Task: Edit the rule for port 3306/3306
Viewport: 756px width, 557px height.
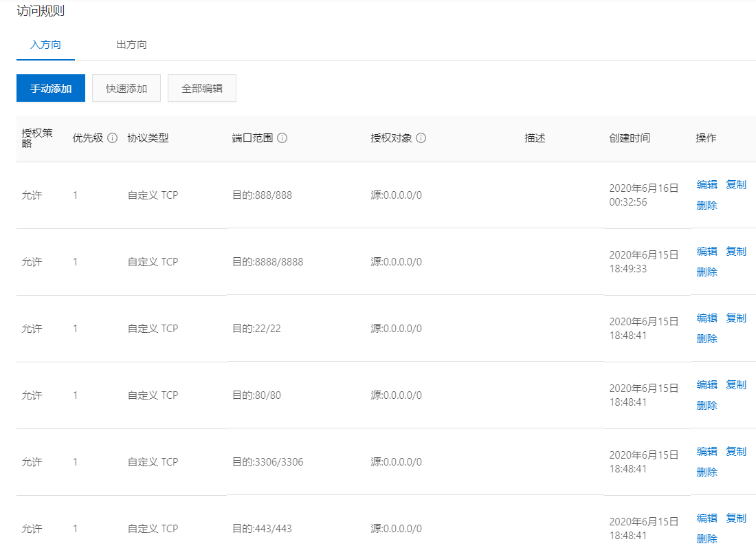Action: [707, 451]
